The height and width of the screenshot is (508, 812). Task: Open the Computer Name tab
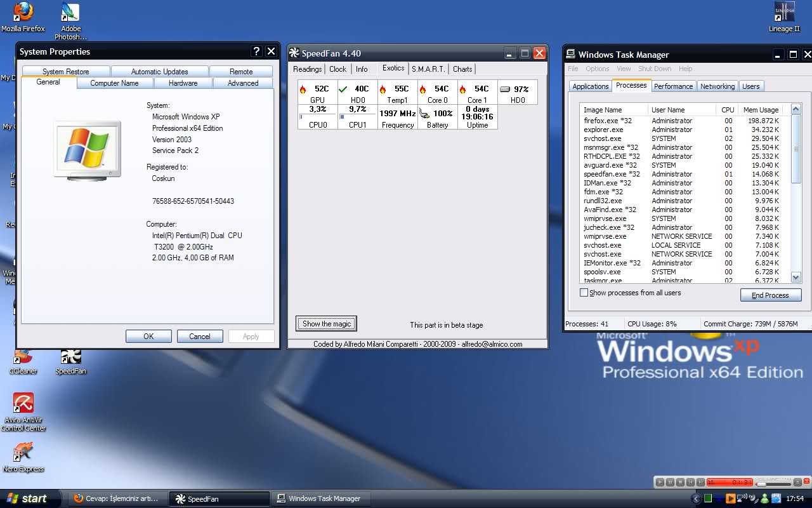pos(114,83)
